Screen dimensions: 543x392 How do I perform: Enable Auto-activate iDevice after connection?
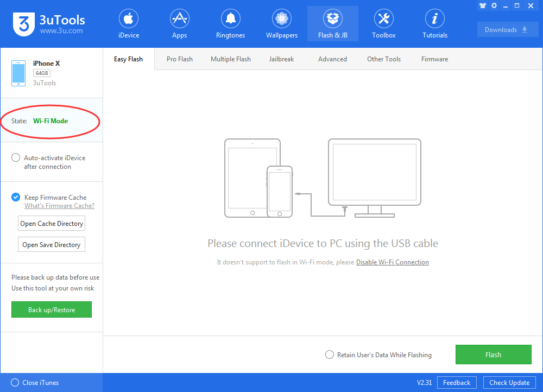point(16,157)
